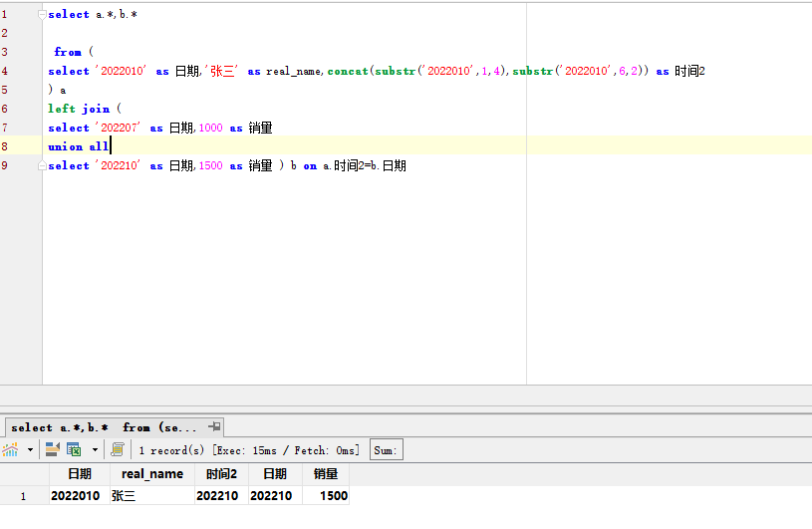Collapse the code fold marker on line 1
812x529 pixels.
(40, 15)
